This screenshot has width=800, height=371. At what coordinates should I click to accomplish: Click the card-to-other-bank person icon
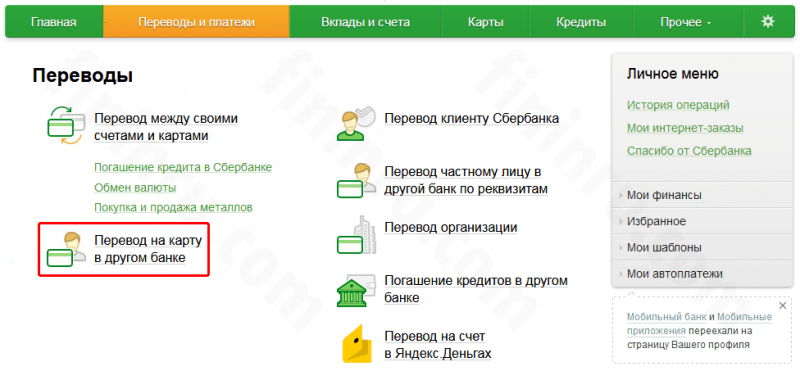pos(67,249)
